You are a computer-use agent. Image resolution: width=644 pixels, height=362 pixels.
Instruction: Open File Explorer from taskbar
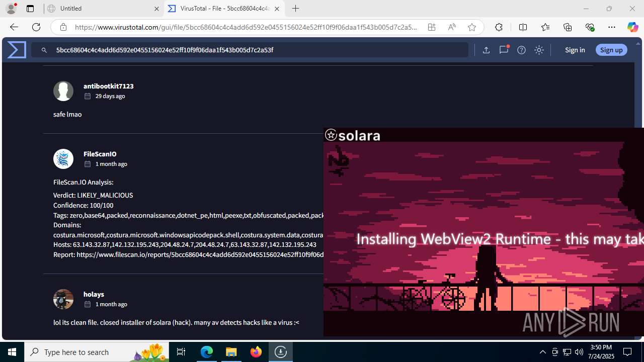(x=231, y=352)
